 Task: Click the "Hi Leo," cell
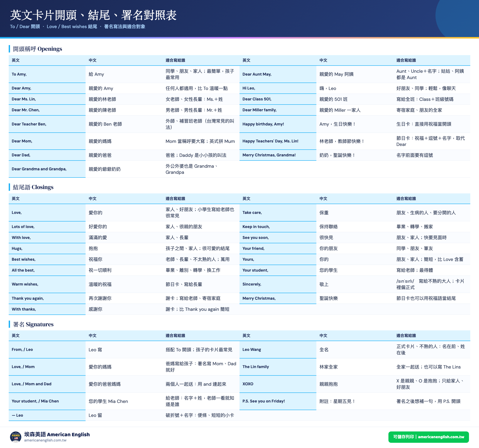click(278, 88)
